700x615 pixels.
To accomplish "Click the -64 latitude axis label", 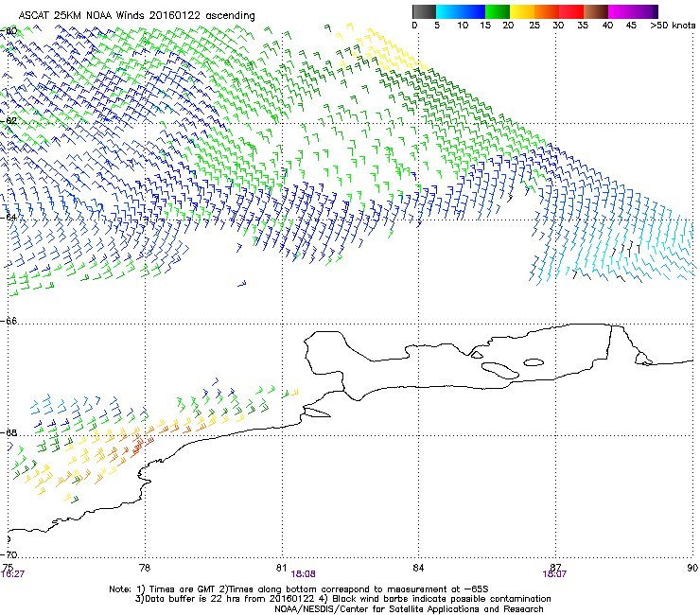I will click(x=9, y=217).
